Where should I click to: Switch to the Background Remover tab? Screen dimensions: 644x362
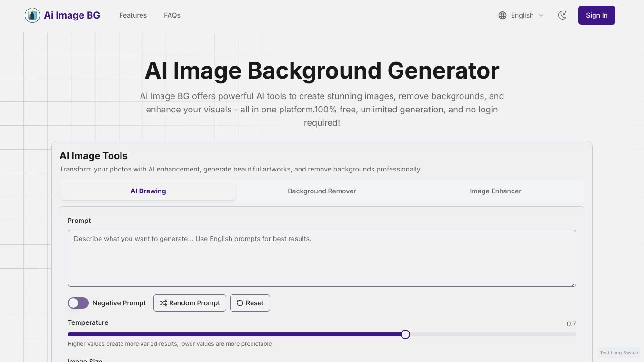322,191
